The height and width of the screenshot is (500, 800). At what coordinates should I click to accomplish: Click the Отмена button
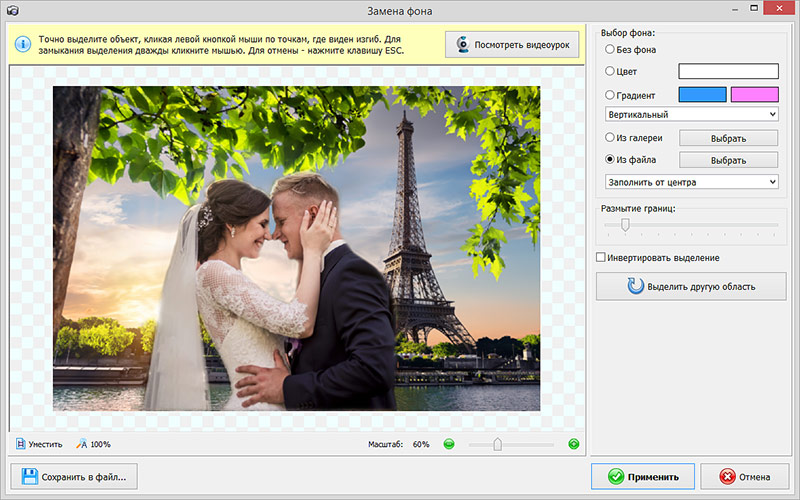pos(745,477)
